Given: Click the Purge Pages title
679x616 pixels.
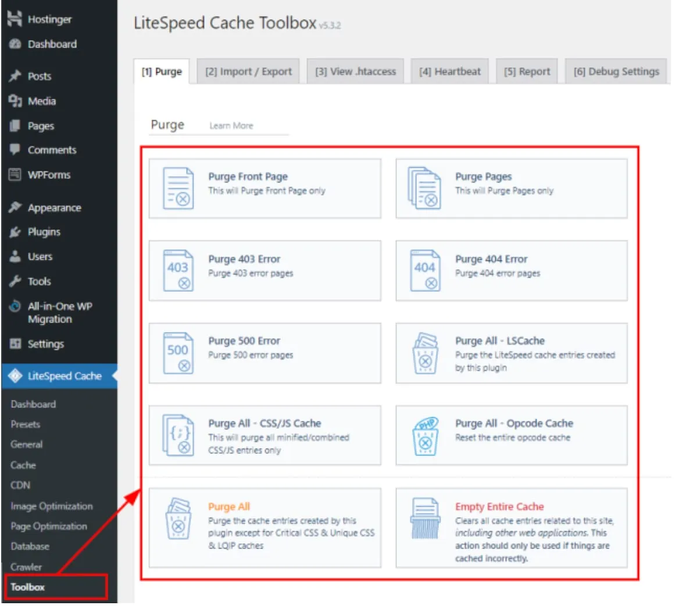Looking at the screenshot, I should click(483, 176).
